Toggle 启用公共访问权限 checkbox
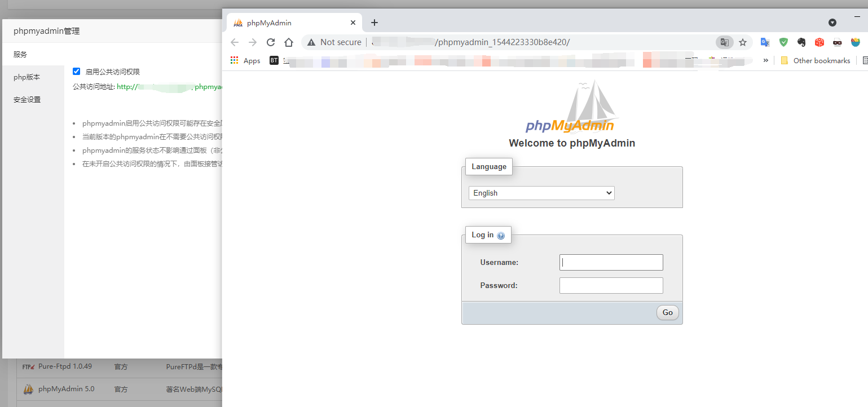Screen dimensions: 868x407 [77, 72]
